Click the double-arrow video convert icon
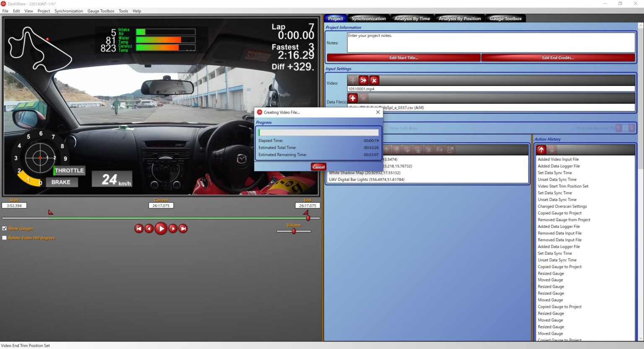644x349 pixels. click(x=363, y=80)
